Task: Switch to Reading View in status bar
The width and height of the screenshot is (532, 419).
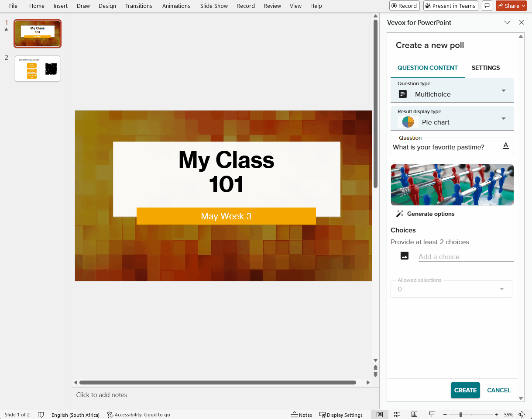Action: pos(414,415)
